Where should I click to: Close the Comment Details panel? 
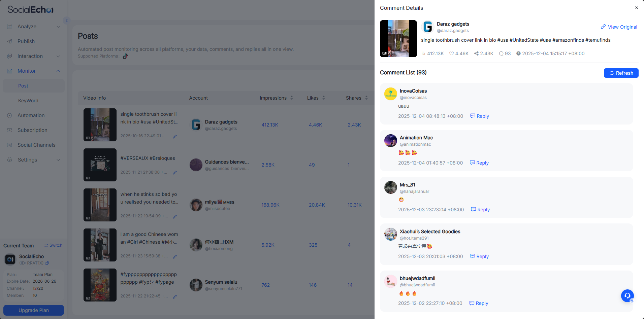pos(636,8)
